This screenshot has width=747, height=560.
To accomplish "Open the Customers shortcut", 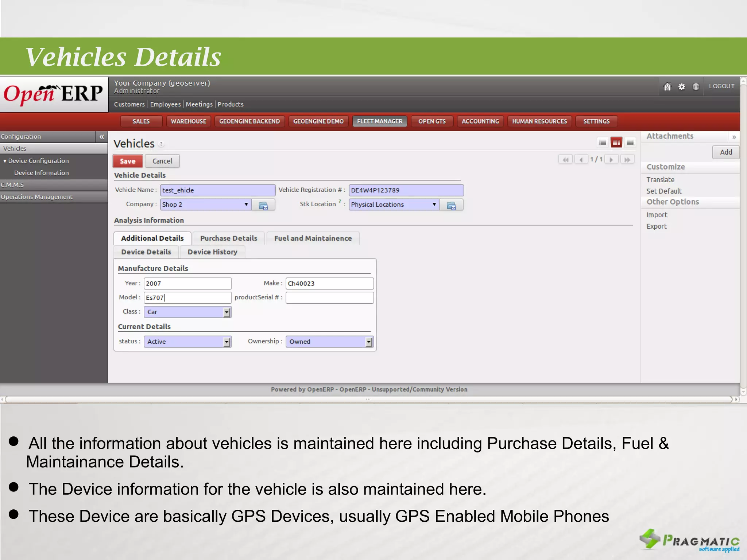I will pyautogui.click(x=129, y=105).
